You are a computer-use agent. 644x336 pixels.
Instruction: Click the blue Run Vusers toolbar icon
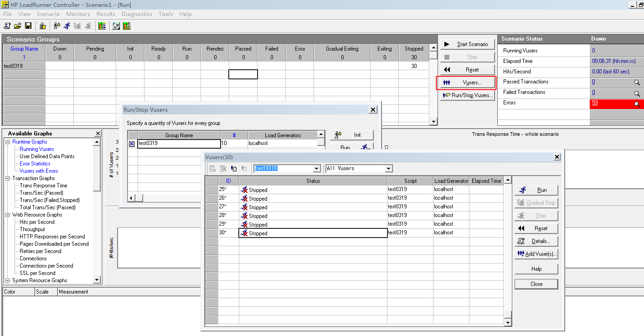point(67,26)
